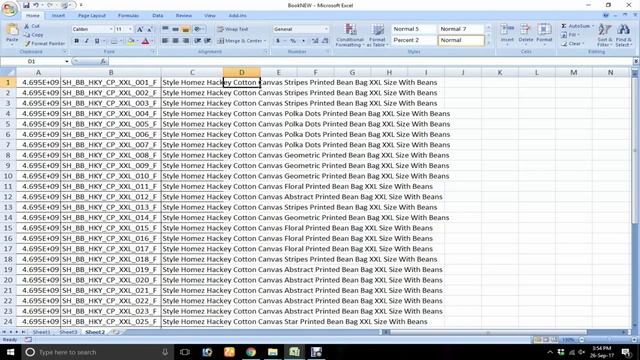Undo last action in Quick Access Toolbar
The height and width of the screenshot is (360, 640).
coord(36,5)
